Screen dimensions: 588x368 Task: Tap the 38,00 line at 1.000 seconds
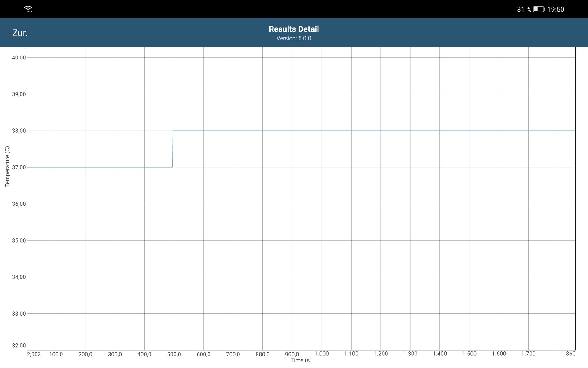pyautogui.click(x=322, y=131)
